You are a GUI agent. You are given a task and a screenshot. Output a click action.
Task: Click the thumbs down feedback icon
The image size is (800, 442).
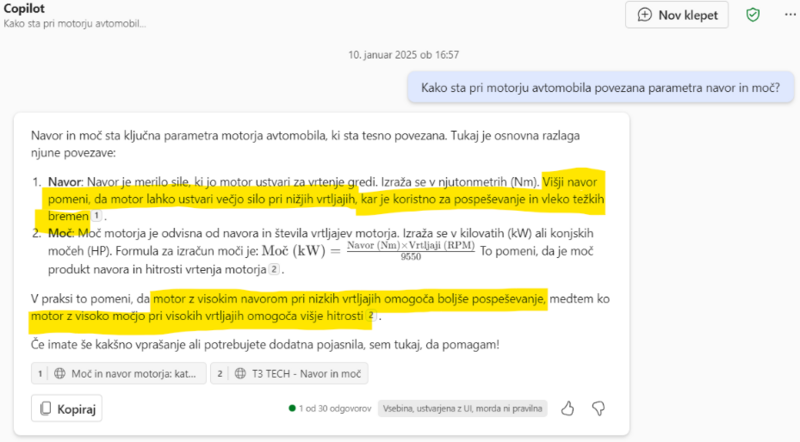point(599,408)
